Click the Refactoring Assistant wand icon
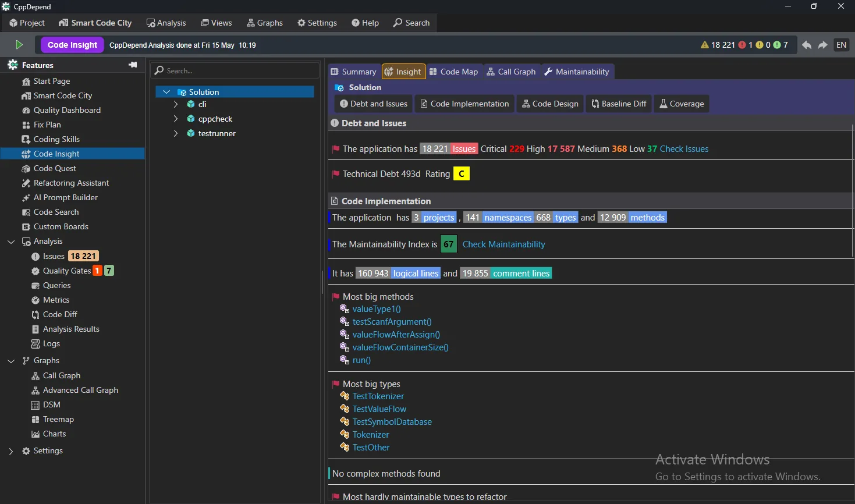This screenshot has height=504, width=855. coord(26,183)
